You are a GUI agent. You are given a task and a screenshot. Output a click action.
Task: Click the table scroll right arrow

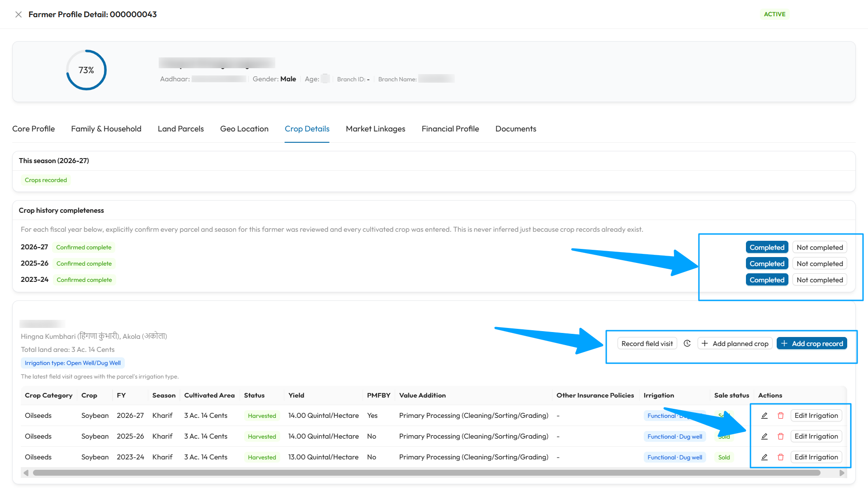coord(842,473)
